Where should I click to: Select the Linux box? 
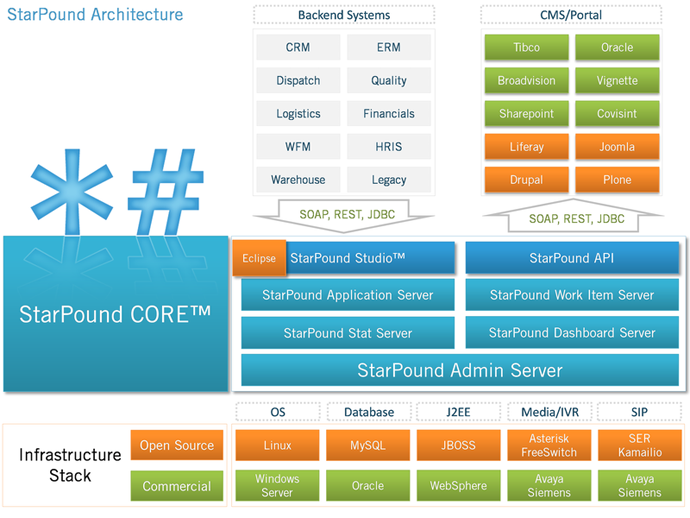pyautogui.click(x=277, y=445)
